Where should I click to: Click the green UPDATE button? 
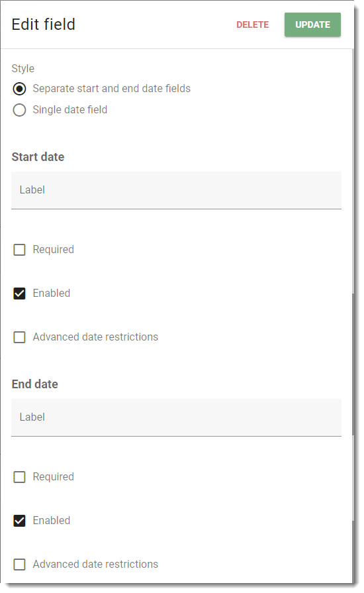pyautogui.click(x=312, y=25)
